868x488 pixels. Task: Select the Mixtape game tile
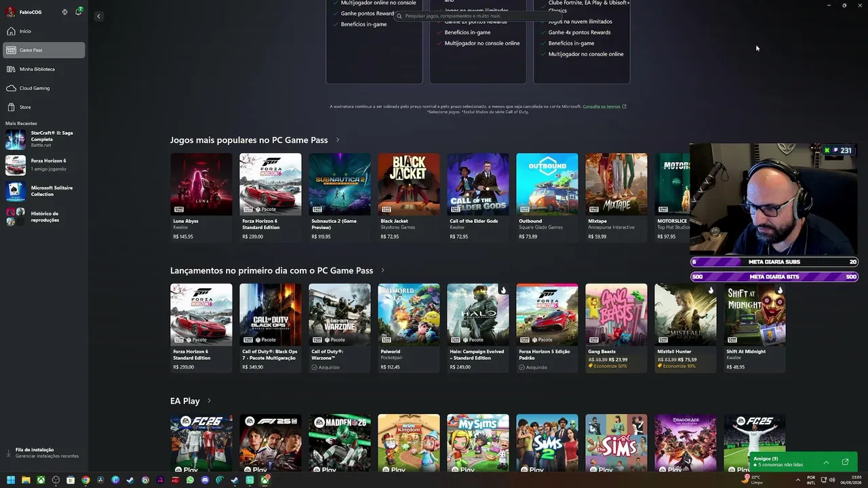(616, 197)
